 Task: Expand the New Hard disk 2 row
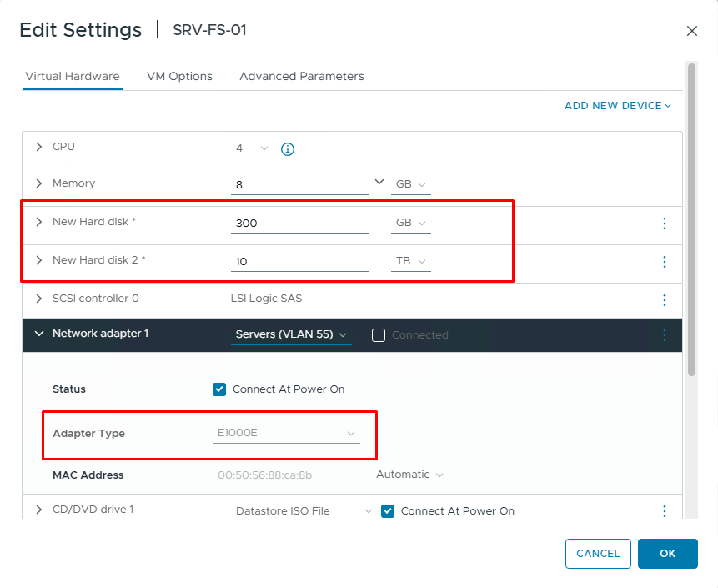(x=39, y=260)
